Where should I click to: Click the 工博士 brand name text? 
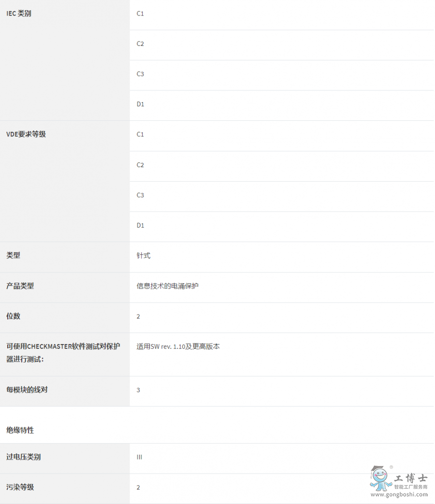tap(411, 478)
